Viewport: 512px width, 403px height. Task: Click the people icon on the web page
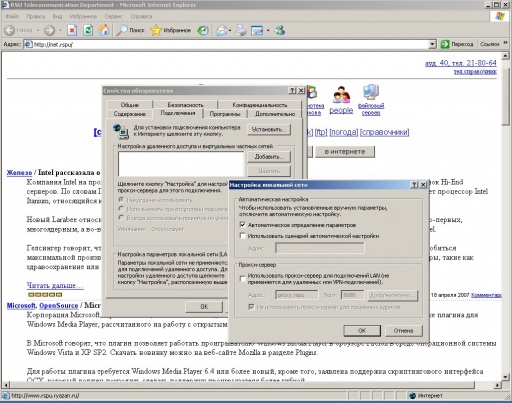(341, 95)
